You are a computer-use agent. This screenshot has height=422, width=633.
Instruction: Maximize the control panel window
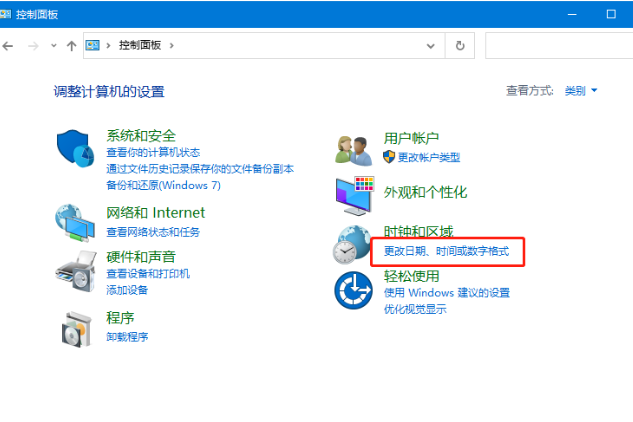pos(611,14)
